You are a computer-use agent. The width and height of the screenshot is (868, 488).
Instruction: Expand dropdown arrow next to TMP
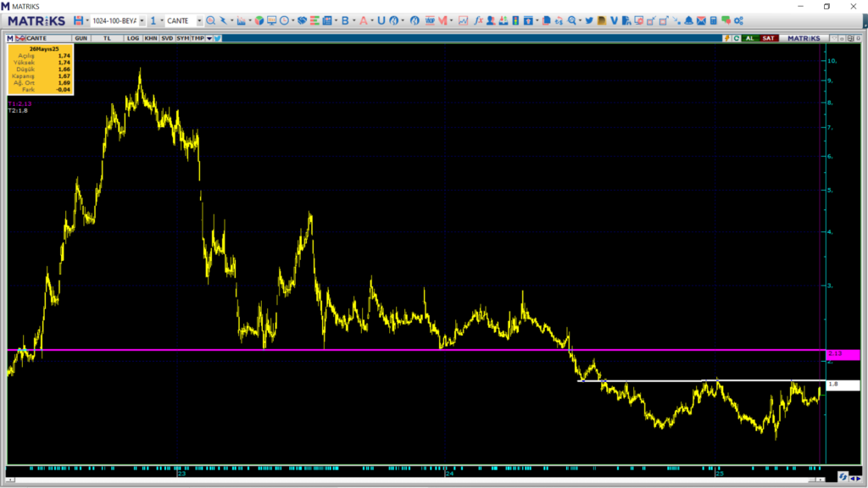tap(209, 38)
